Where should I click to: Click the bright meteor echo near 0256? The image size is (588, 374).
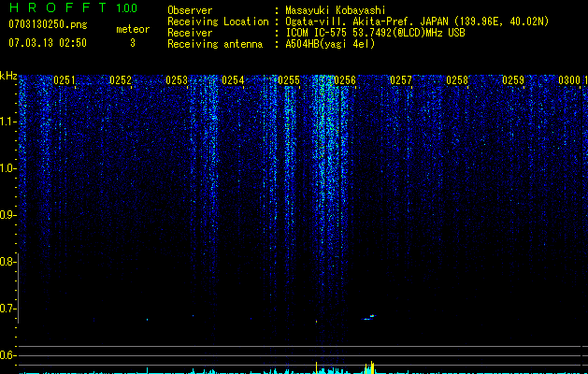coord(368,318)
